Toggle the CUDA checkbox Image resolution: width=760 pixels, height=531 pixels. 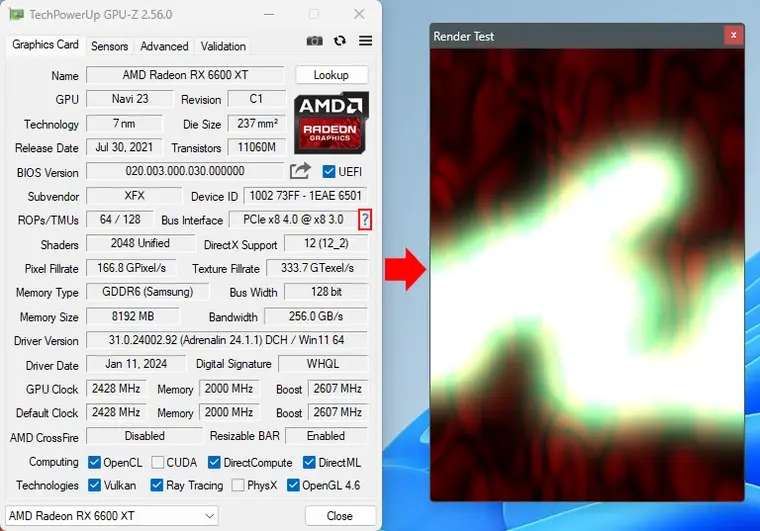(158, 462)
